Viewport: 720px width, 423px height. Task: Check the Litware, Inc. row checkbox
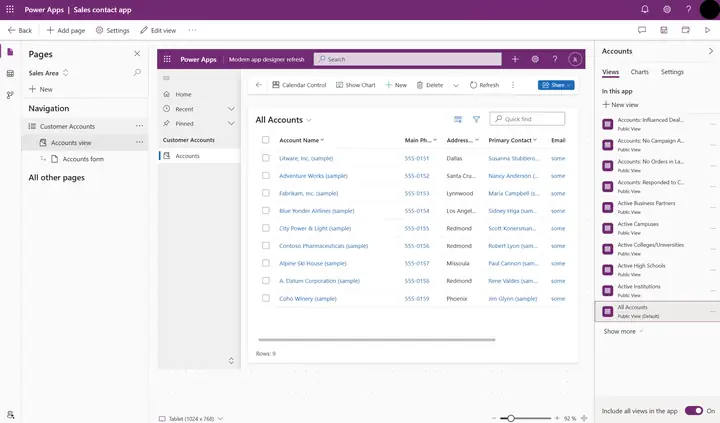point(265,158)
